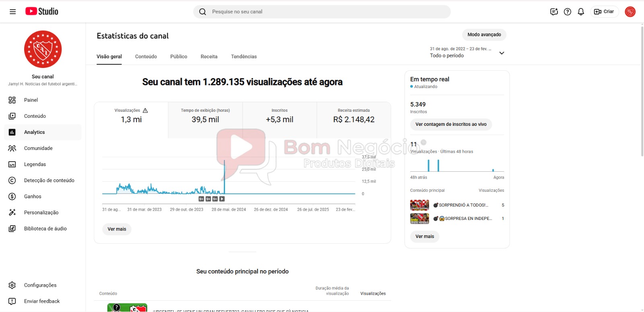Open Legendas subtitles section
Screen dimensions: 644x312
[x=43, y=164]
